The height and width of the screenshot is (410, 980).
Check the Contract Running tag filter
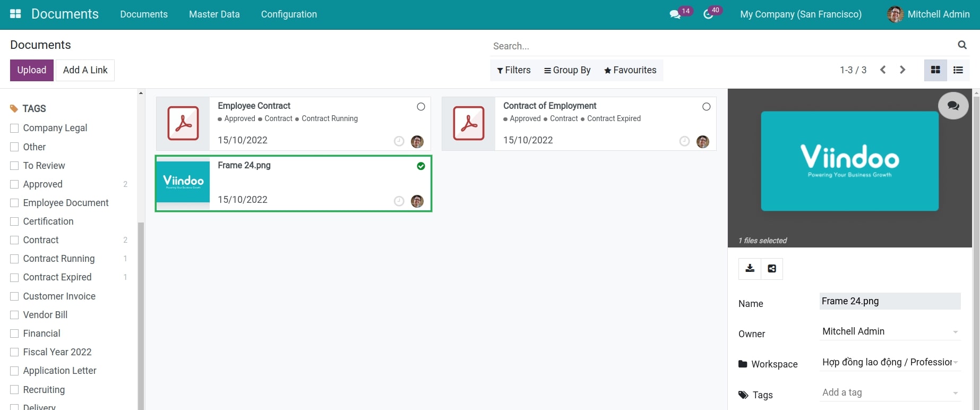14,259
